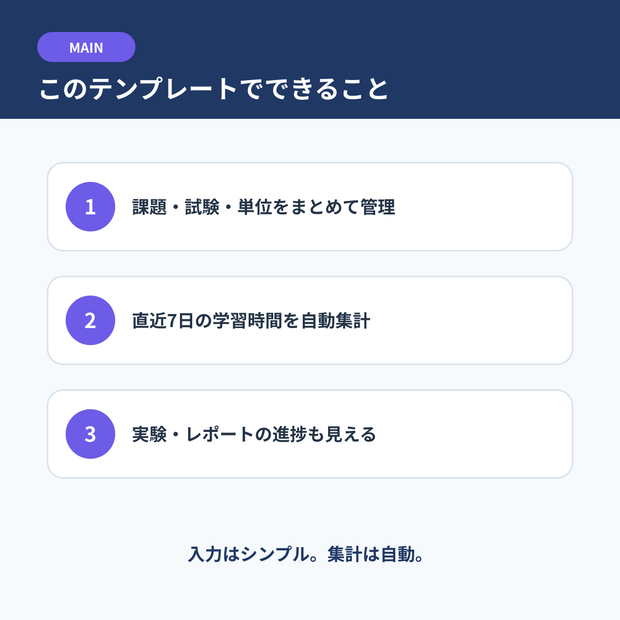Open the 課題・試験・単位をまとめて管理 item text
The width and height of the screenshot is (620, 620).
(264, 207)
